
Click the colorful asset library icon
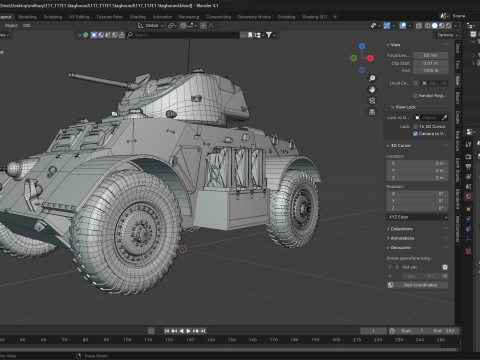point(86,35)
